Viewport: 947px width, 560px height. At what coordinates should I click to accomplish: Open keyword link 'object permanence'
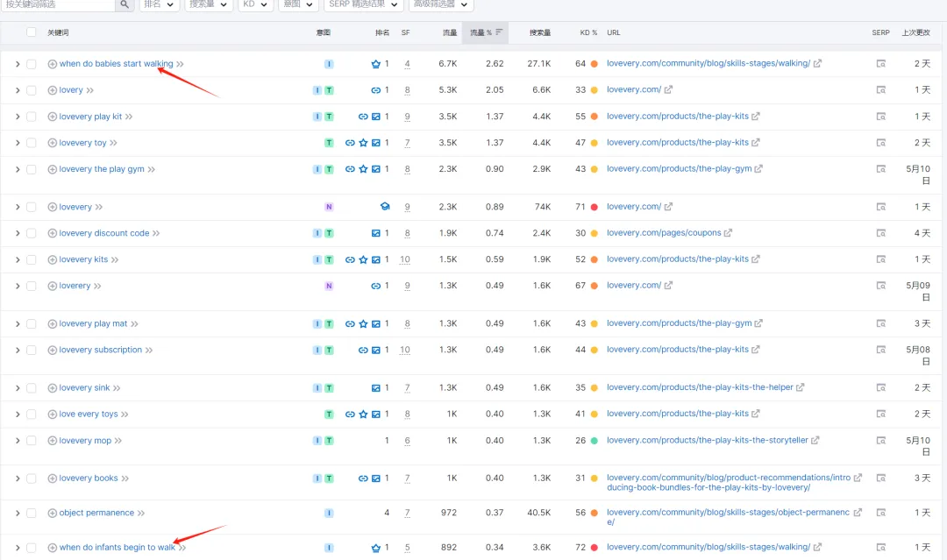point(96,513)
